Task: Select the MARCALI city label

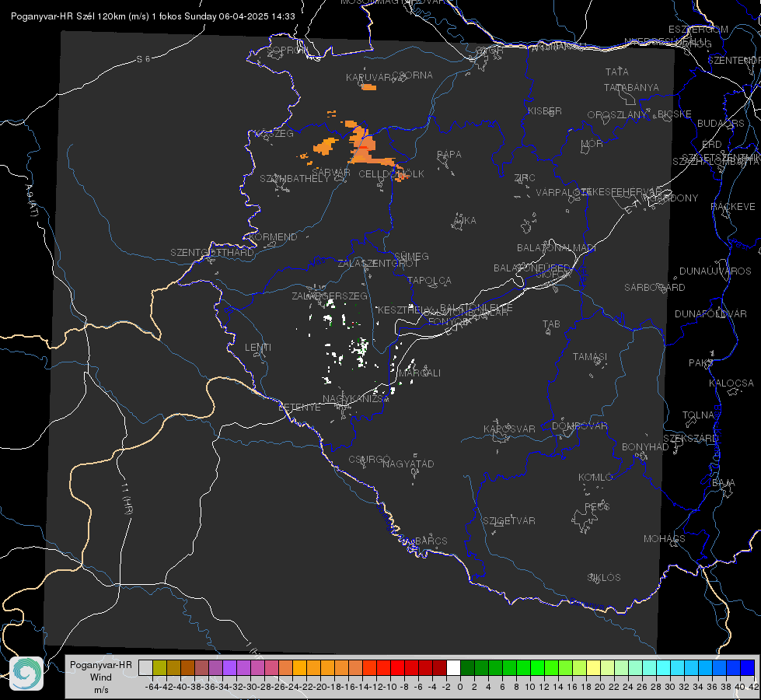Action: click(420, 373)
